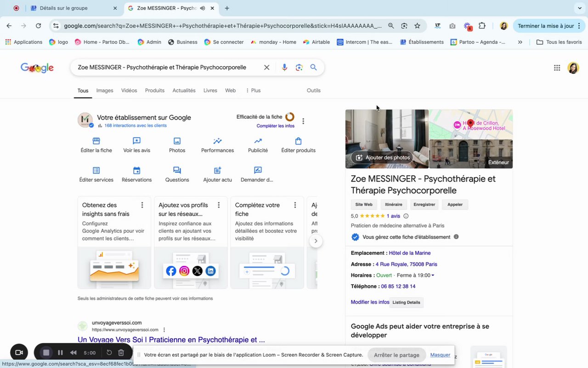Go back to previous page

[x=9, y=26]
